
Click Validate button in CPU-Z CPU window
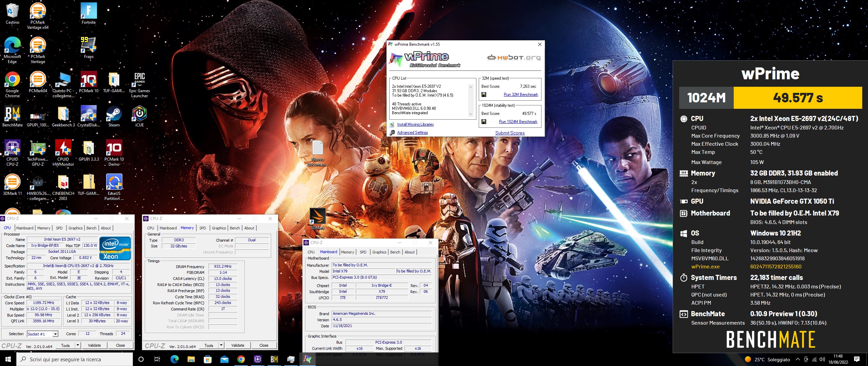(x=94, y=345)
